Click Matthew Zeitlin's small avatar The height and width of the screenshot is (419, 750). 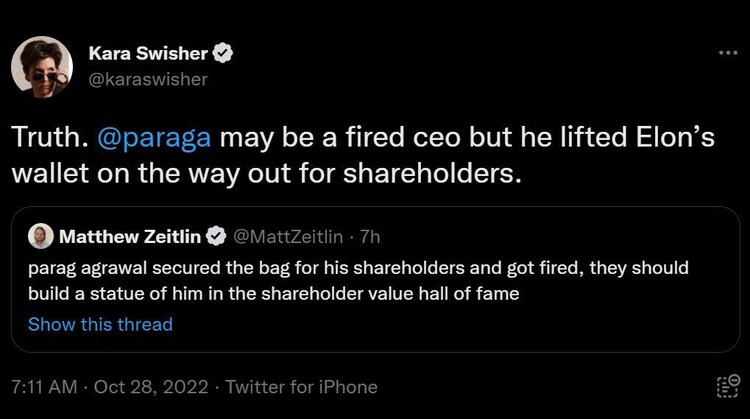point(42,237)
